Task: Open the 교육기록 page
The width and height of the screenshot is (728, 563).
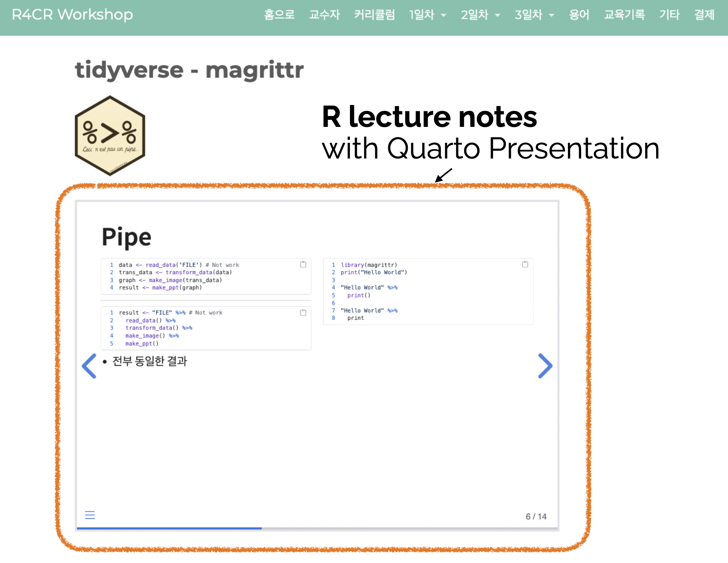Action: pos(624,15)
